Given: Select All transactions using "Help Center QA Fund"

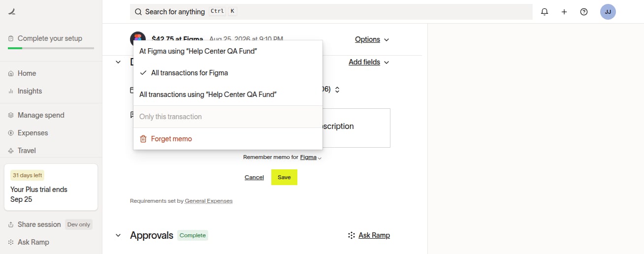Looking at the screenshot, I should click(x=228, y=95).
